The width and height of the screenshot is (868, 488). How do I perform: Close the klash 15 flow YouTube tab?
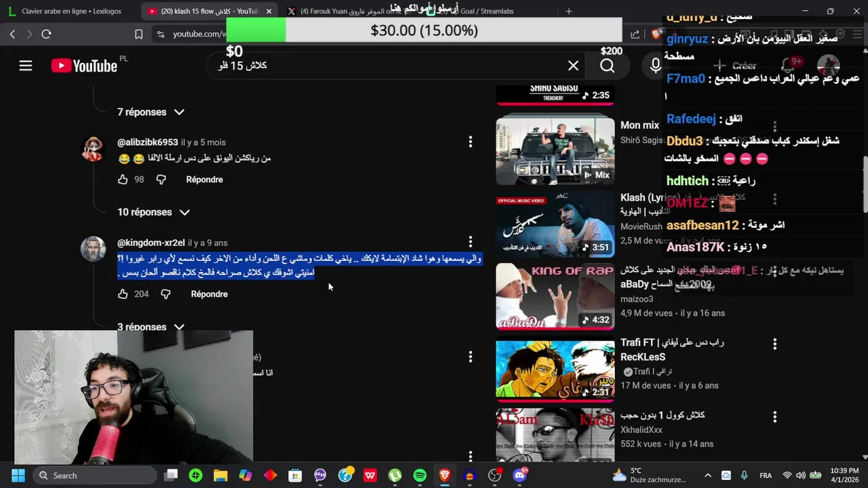[269, 11]
